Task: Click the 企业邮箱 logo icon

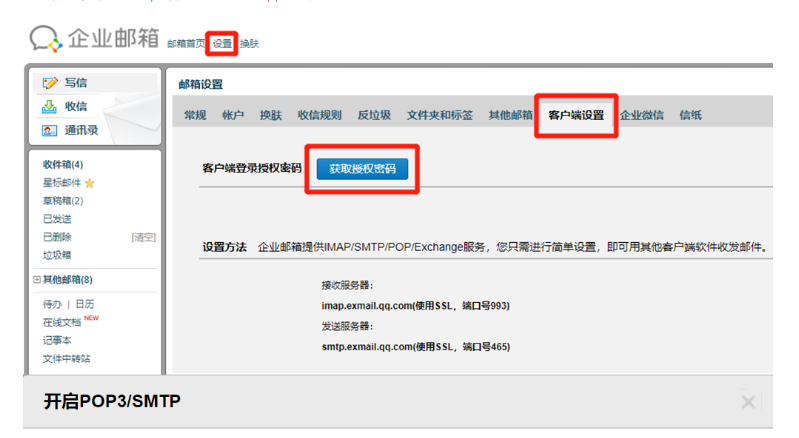Action: click(44, 38)
